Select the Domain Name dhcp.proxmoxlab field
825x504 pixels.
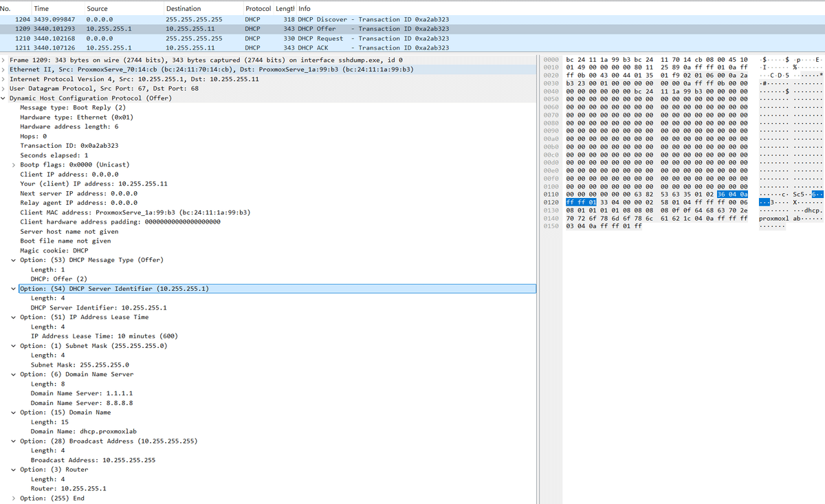click(x=82, y=431)
